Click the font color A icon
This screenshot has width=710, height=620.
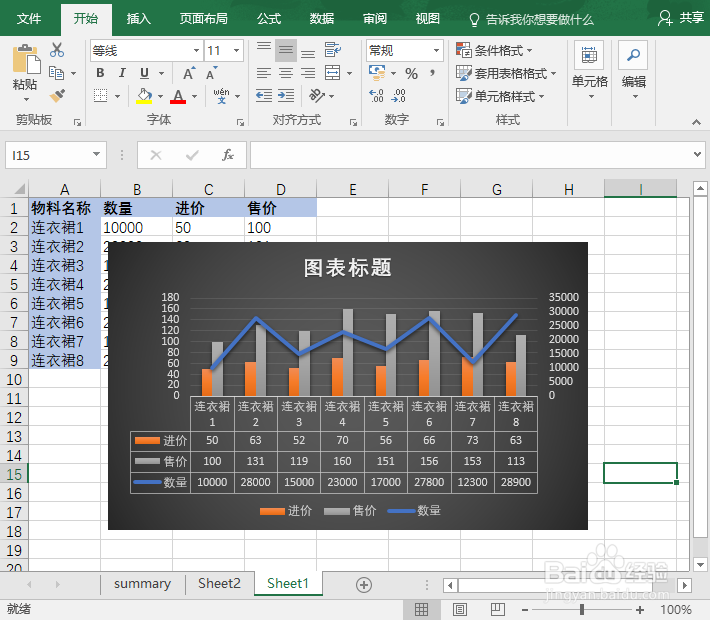(178, 96)
